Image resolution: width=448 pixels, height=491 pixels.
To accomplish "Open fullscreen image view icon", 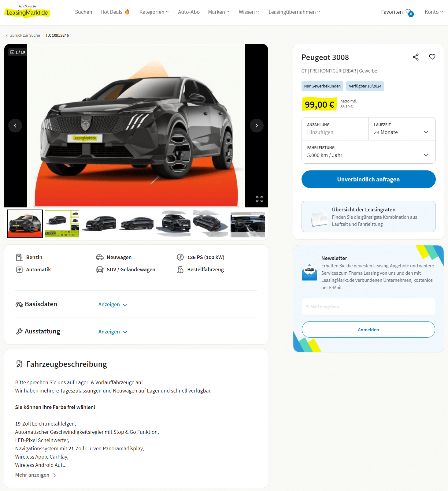I will click(x=259, y=199).
